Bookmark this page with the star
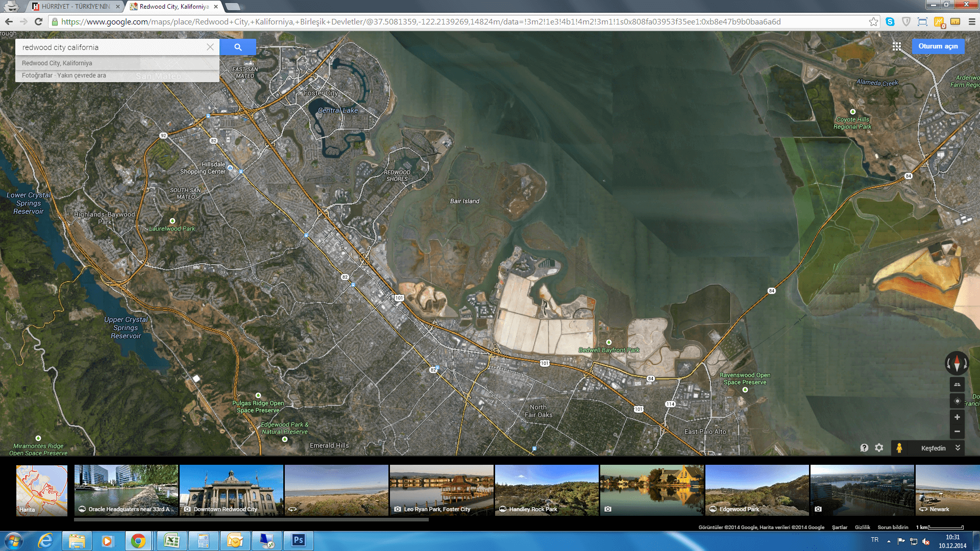The image size is (980, 551). click(873, 21)
